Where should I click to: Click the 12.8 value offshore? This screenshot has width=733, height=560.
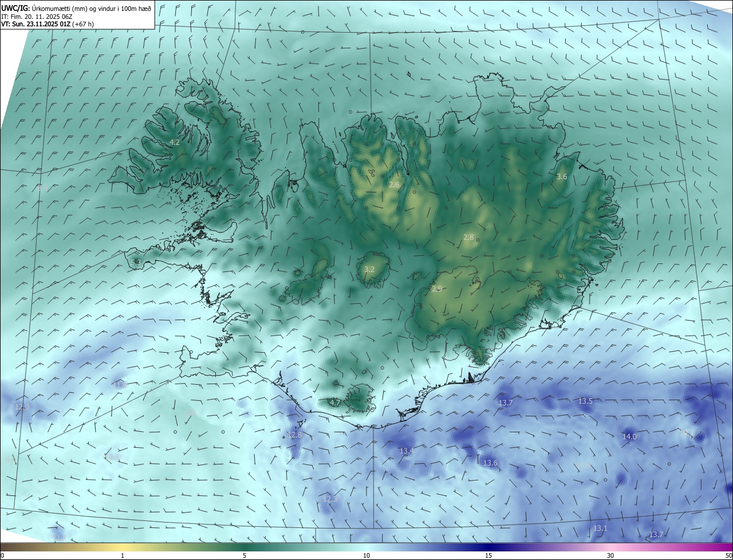click(x=294, y=435)
